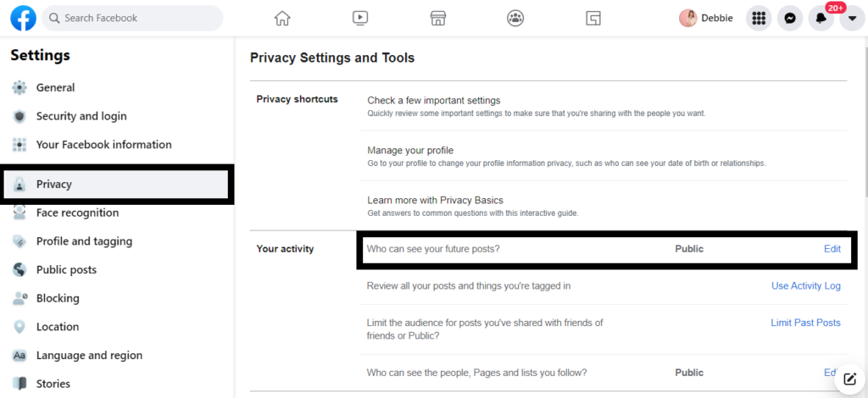868x398 pixels.
Task: Click 'Review all your posts' row text
Action: [x=468, y=285]
